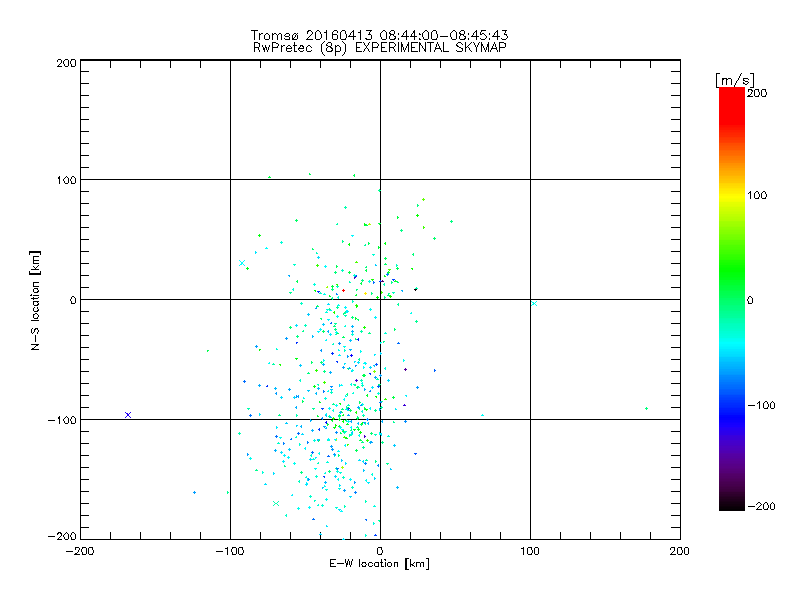Click the isolated green point at the far right
800x600 pixels.
pos(646,409)
